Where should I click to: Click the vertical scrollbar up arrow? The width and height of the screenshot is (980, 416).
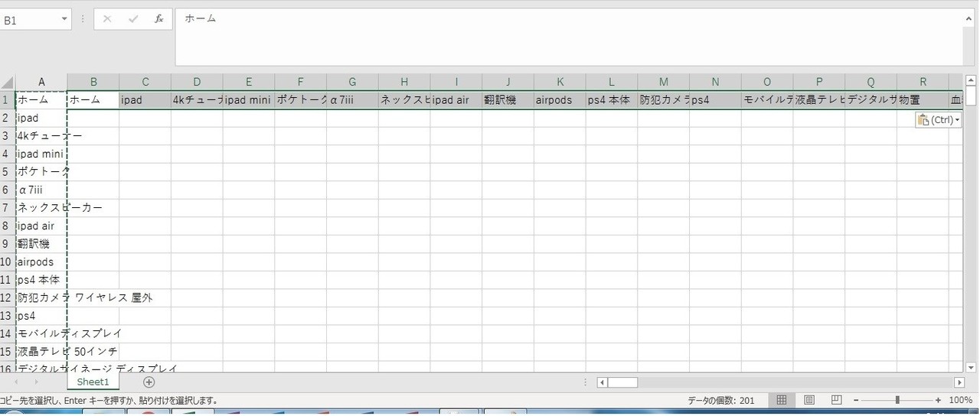(x=971, y=80)
